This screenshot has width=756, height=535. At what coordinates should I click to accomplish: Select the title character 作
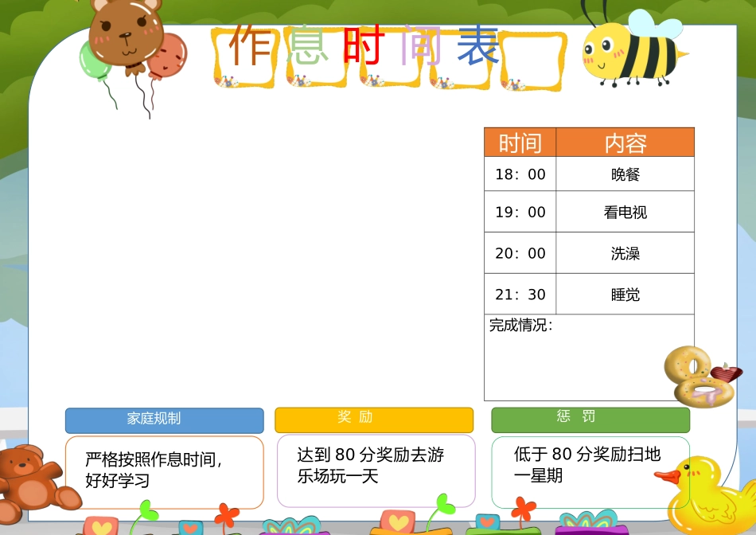tap(249, 46)
